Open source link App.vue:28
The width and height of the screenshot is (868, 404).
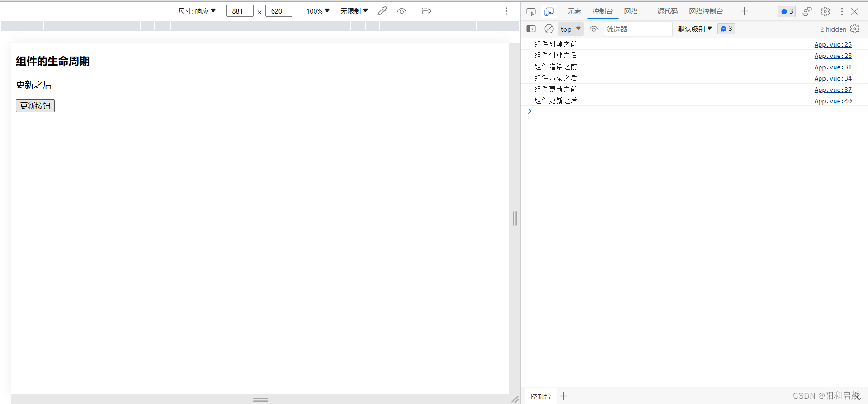tap(833, 56)
